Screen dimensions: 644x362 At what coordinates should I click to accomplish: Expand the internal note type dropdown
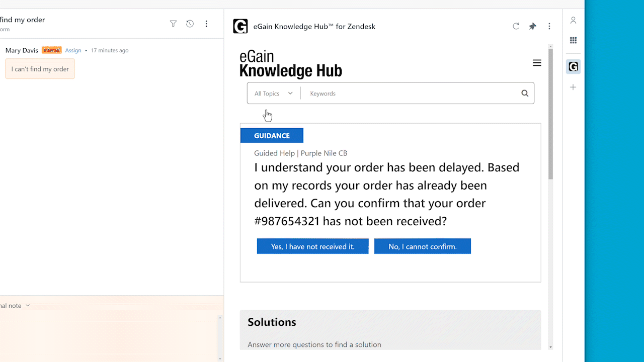coord(27,305)
